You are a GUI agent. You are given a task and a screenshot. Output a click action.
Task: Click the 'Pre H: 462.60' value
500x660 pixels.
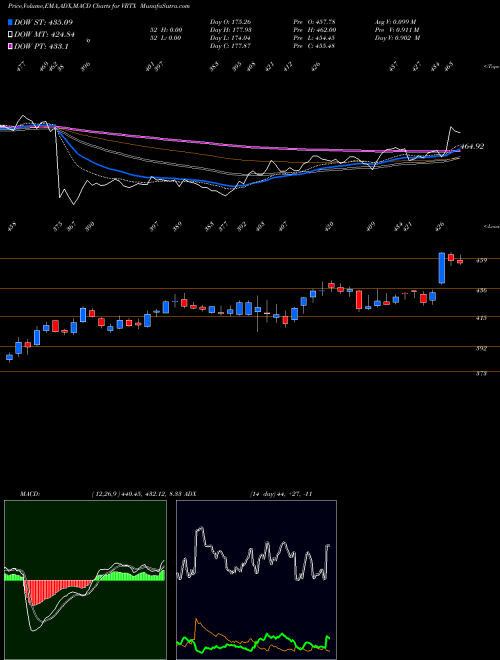tap(315, 30)
